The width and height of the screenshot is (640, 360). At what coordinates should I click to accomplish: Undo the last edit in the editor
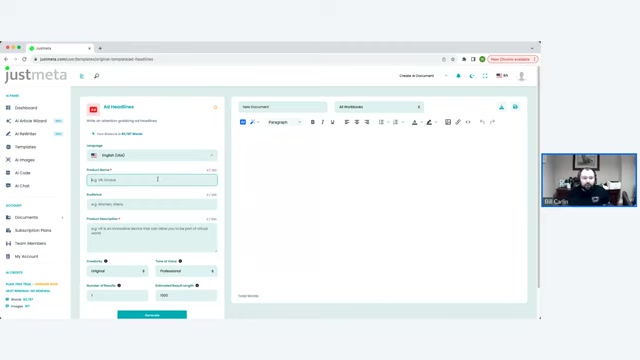482,122
